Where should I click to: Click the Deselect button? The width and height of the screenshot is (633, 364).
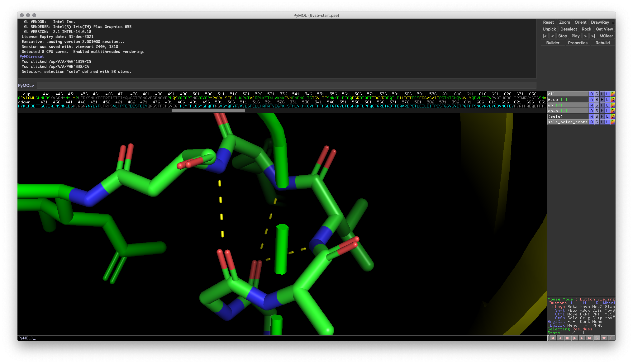569,29
